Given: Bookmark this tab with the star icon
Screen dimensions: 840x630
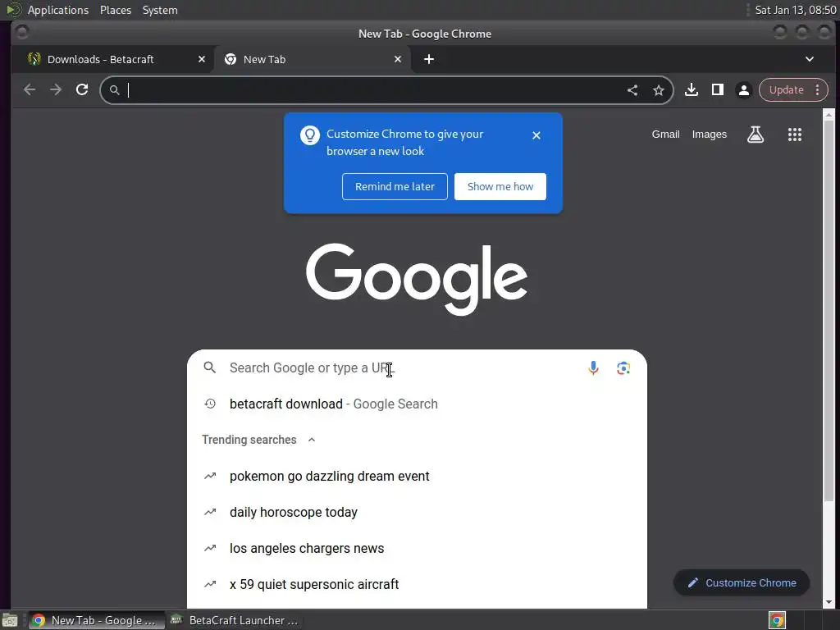Looking at the screenshot, I should point(659,90).
